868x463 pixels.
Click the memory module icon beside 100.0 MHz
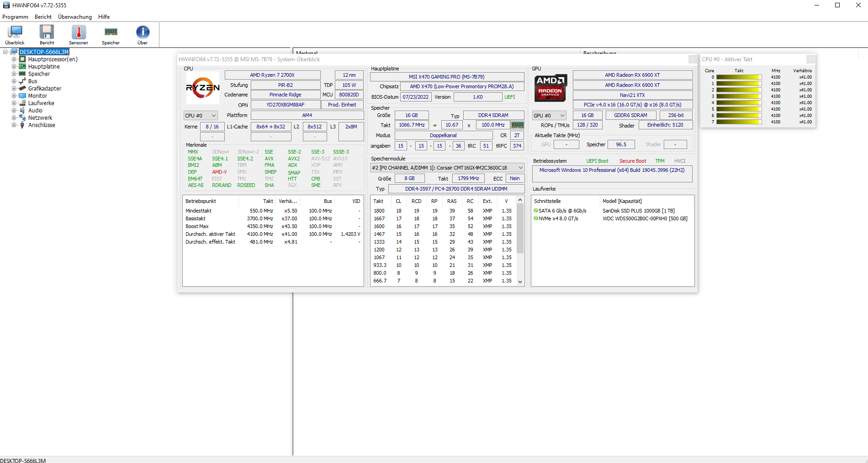point(518,125)
